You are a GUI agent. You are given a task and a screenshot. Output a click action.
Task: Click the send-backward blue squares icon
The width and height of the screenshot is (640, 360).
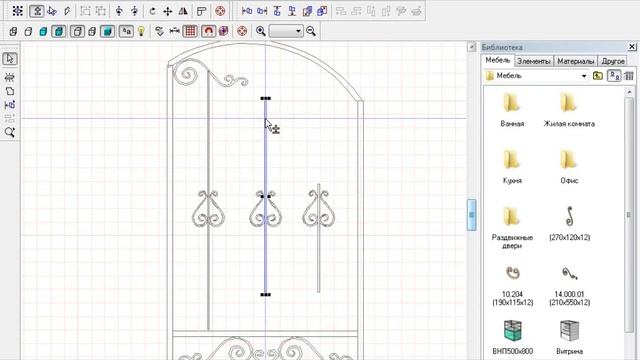322,11
